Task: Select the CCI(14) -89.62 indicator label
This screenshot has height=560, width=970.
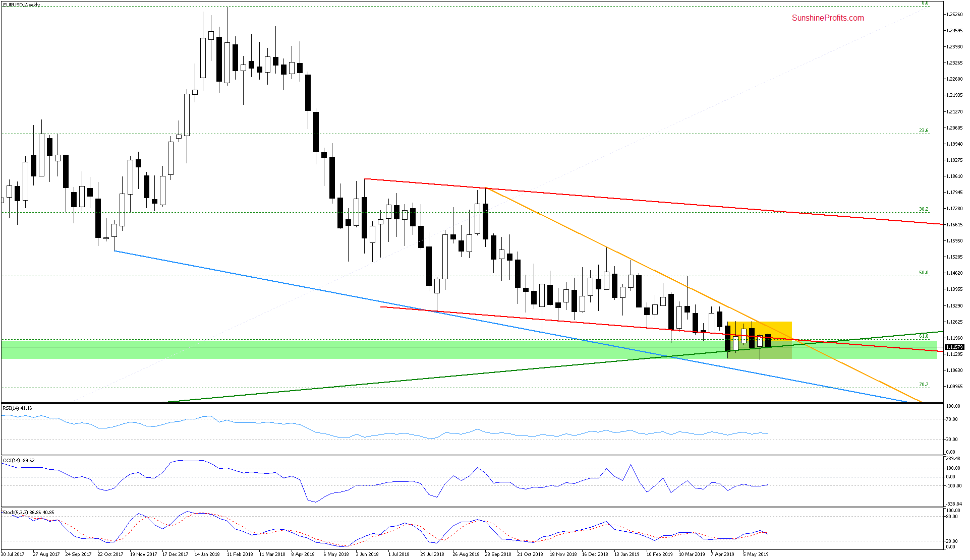Action: point(19,460)
